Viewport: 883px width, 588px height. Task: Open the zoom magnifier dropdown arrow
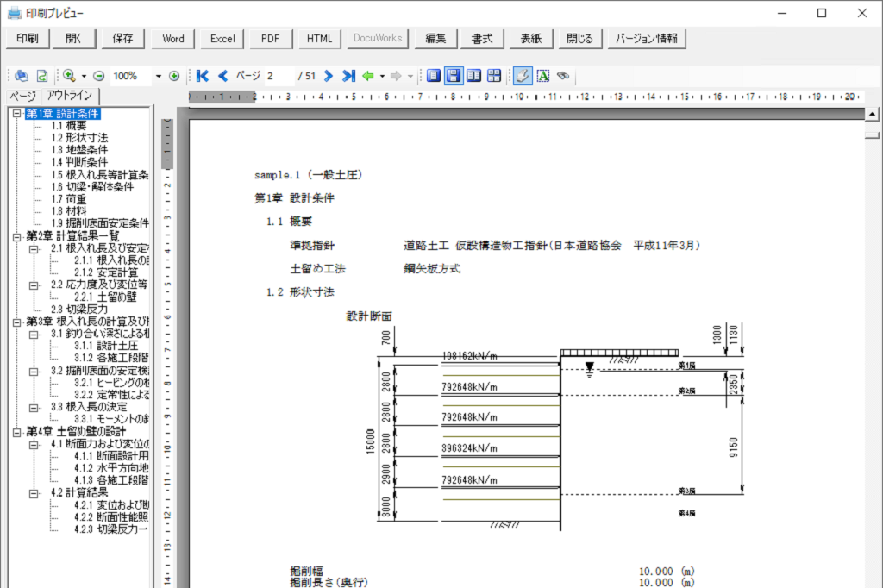[x=84, y=76]
